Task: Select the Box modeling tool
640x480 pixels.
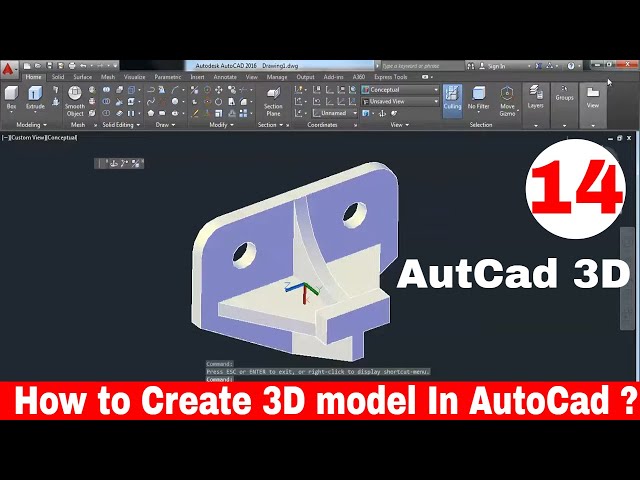Action: tap(11, 98)
